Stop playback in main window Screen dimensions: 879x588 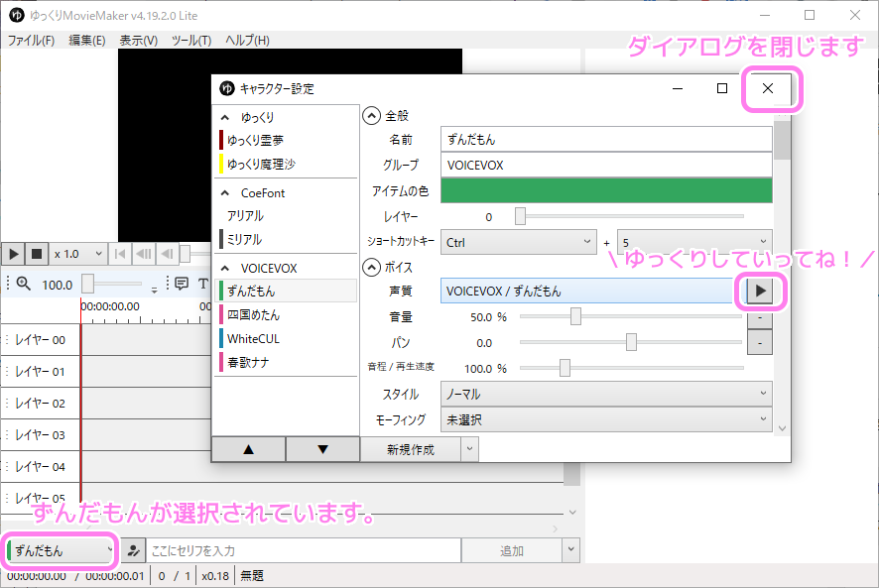[37, 254]
